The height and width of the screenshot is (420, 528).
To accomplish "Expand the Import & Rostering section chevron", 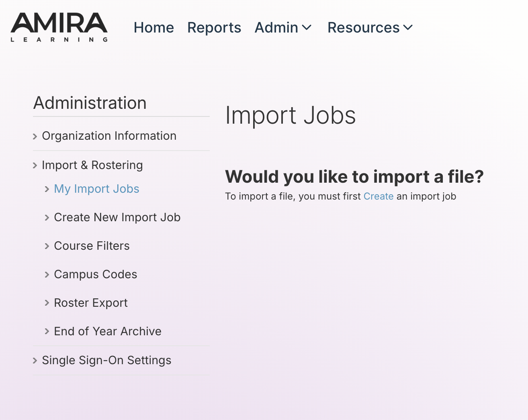I will (35, 165).
